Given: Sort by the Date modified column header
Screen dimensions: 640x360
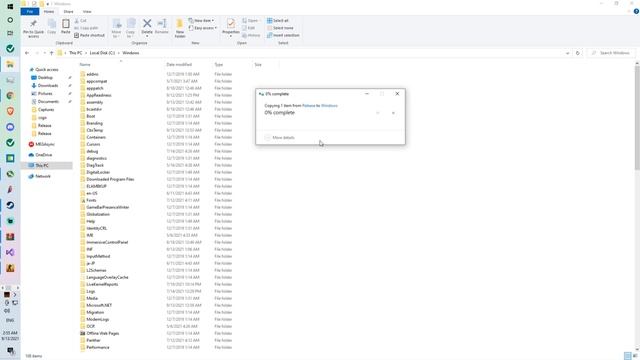Looking at the screenshot, I should [179, 64].
